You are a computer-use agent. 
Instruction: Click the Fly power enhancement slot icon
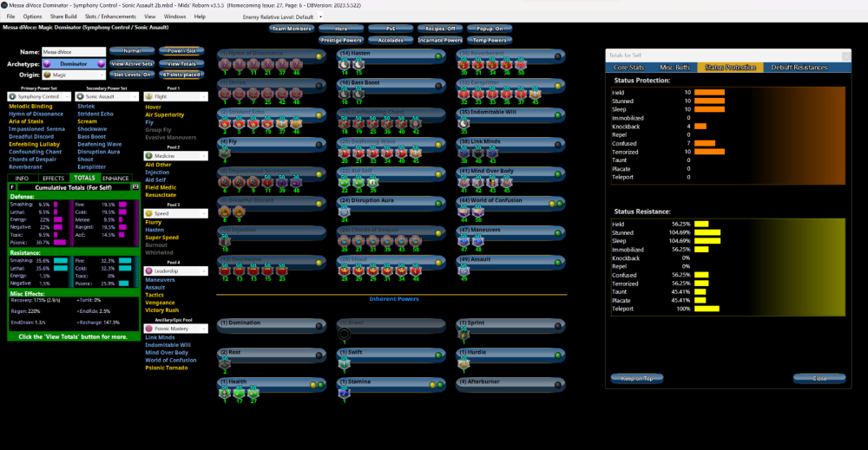point(225,153)
